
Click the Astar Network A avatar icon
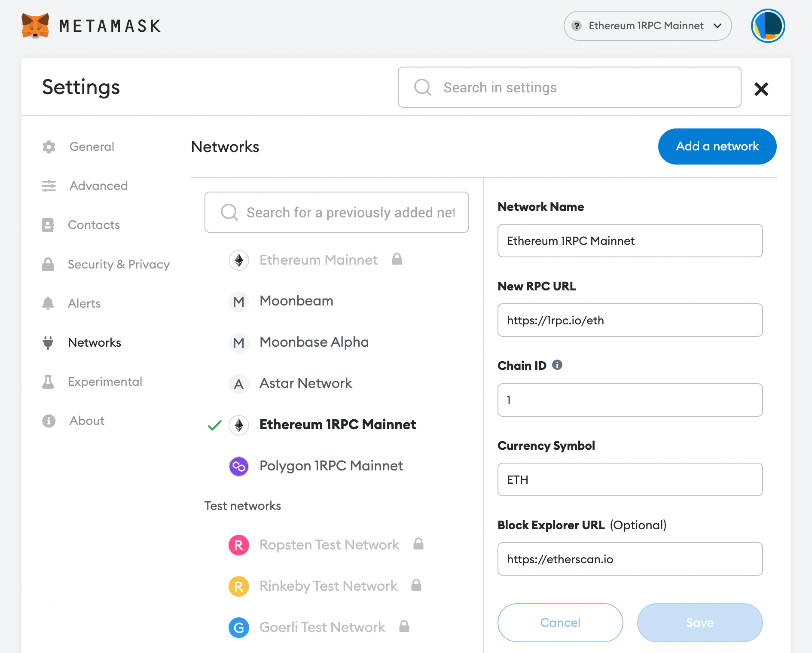pyautogui.click(x=239, y=384)
